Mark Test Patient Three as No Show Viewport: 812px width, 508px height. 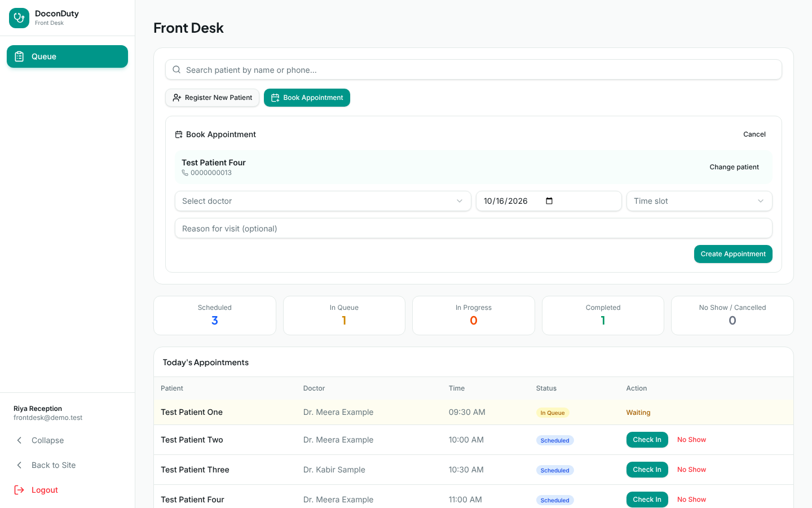691,470
